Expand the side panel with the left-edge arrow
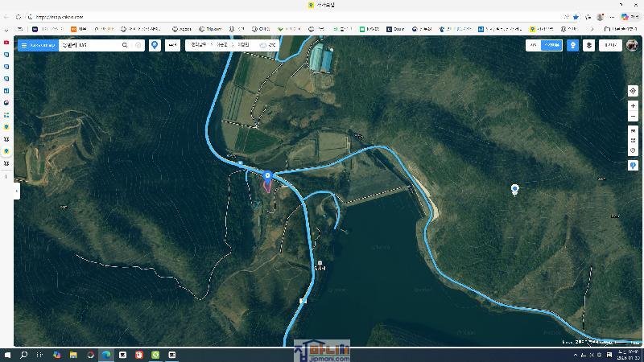The image size is (644, 362). click(16, 191)
